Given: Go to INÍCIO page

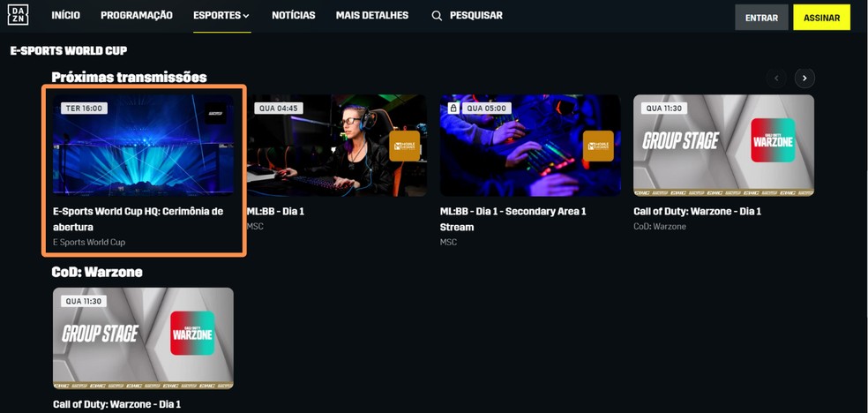Looking at the screenshot, I should coord(65,16).
